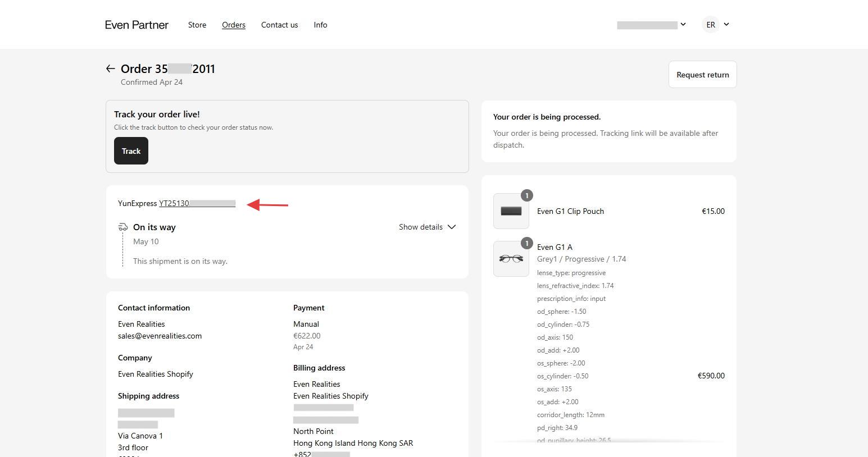
Task: Click the delivery truck icon beside On its way
Action: [123, 227]
